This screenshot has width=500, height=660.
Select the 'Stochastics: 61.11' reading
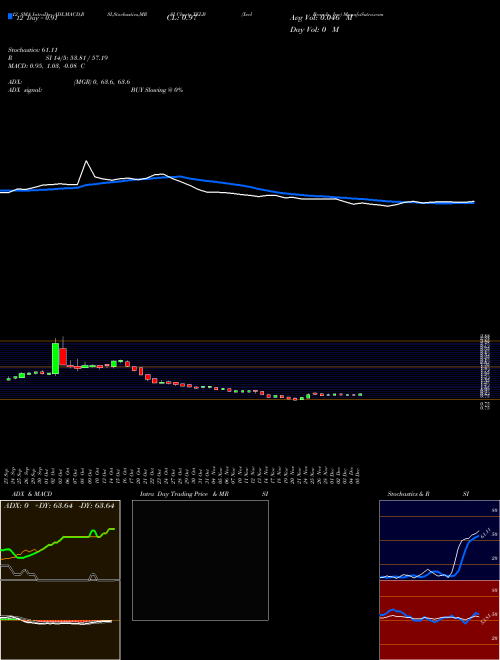click(x=32, y=50)
